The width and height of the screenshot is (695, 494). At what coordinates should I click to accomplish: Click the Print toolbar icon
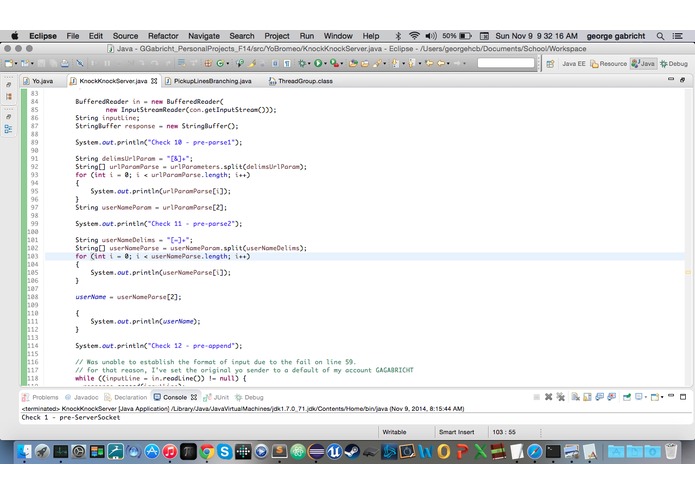point(65,63)
